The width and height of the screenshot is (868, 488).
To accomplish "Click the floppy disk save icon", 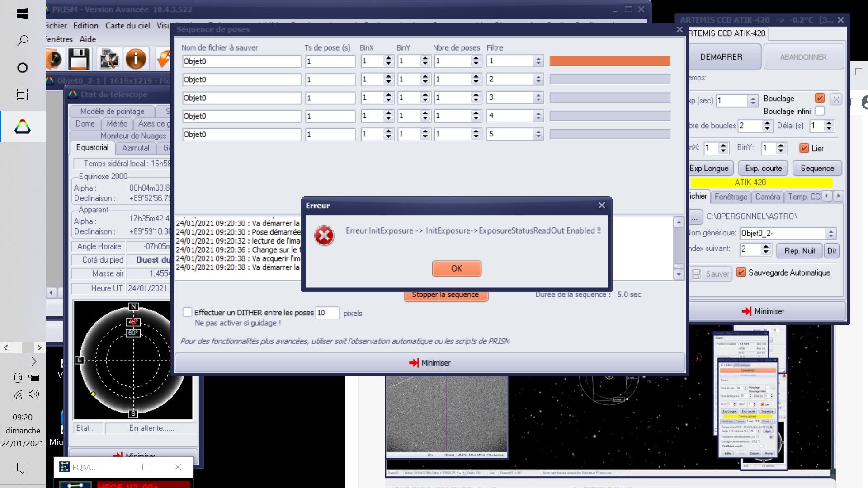I will click(x=79, y=59).
